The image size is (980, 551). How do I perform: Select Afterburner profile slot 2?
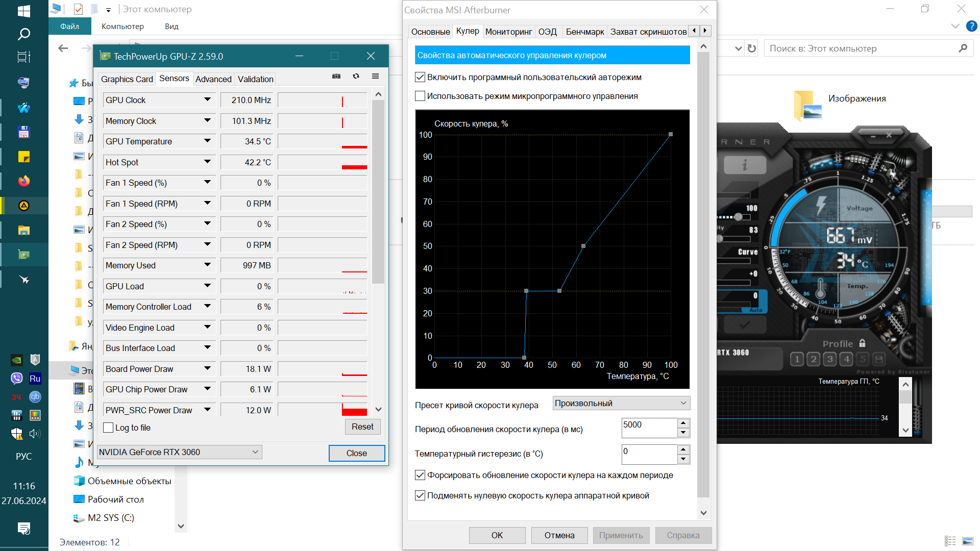pyautogui.click(x=814, y=359)
